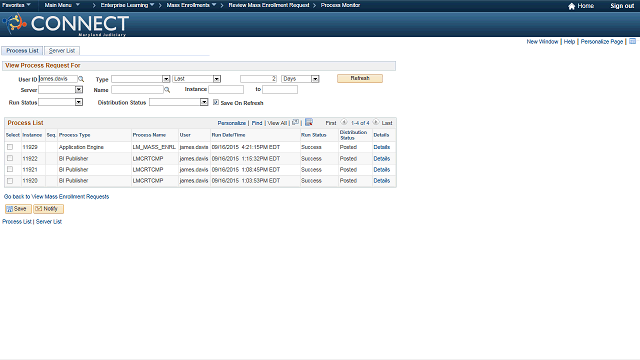Show previous row arrow in Process List
Screen dimensions: 640x360
tap(344, 122)
